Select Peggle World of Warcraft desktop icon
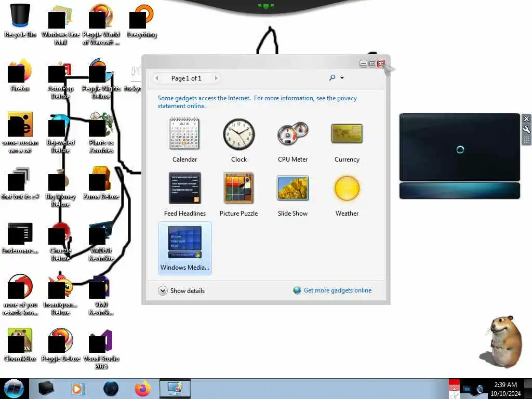Viewport: 532px width, 399px height. (x=101, y=24)
